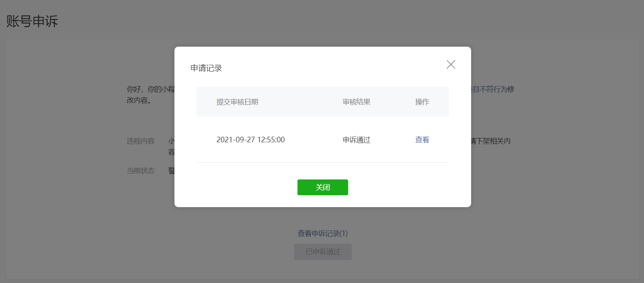644x283 pixels.
Task: Click the 当前状态 label
Action: pyautogui.click(x=141, y=171)
